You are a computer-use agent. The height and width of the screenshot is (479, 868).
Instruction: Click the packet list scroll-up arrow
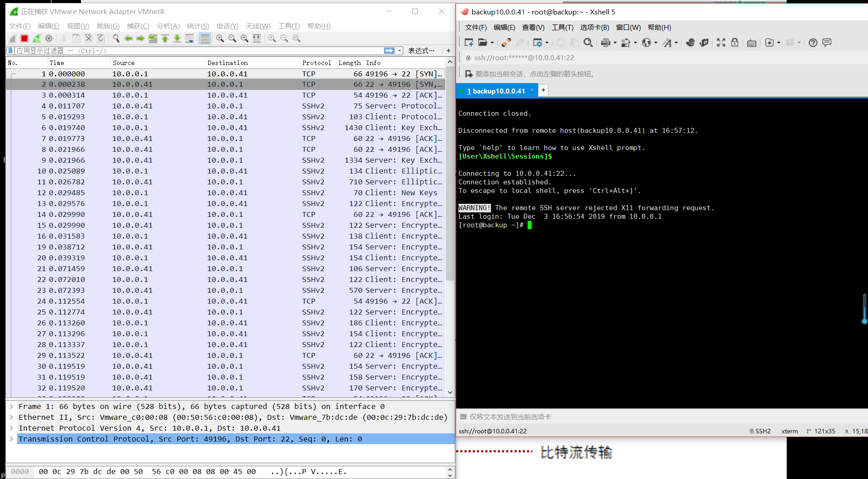tap(450, 61)
